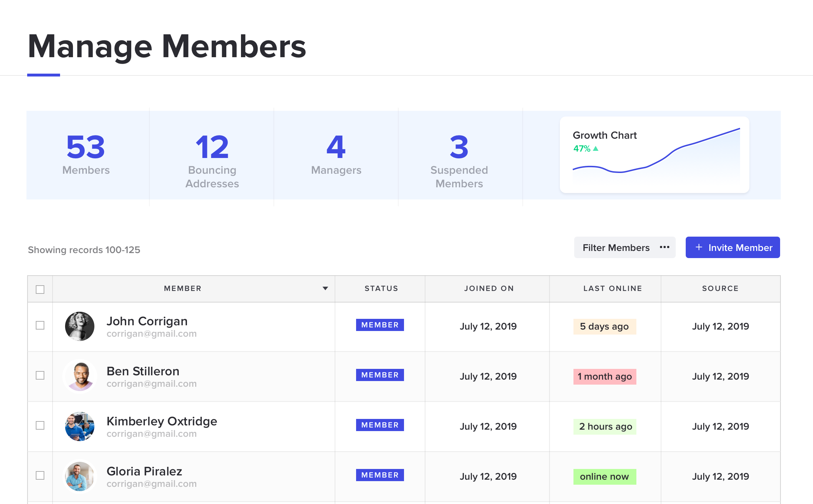Image resolution: width=813 pixels, height=504 pixels.
Task: Click the email under Gloria Piralez
Action: tap(152, 484)
